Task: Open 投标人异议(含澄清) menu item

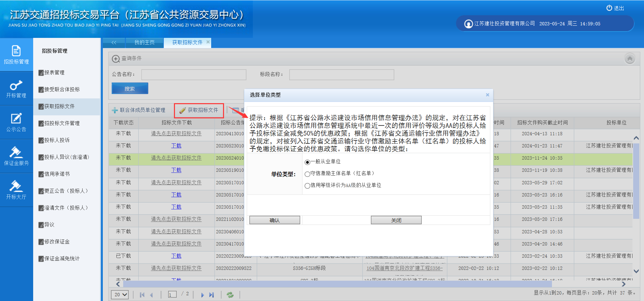Action: 64,157
